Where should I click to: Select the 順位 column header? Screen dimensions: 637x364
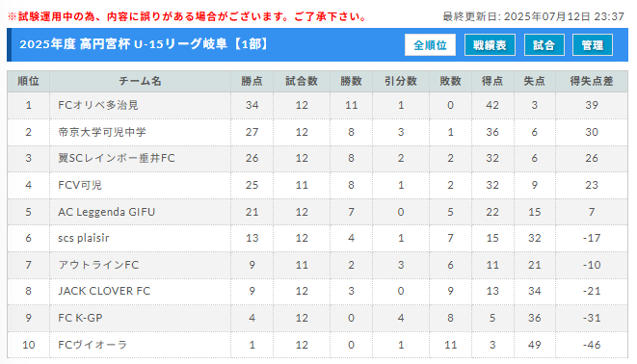coord(29,81)
